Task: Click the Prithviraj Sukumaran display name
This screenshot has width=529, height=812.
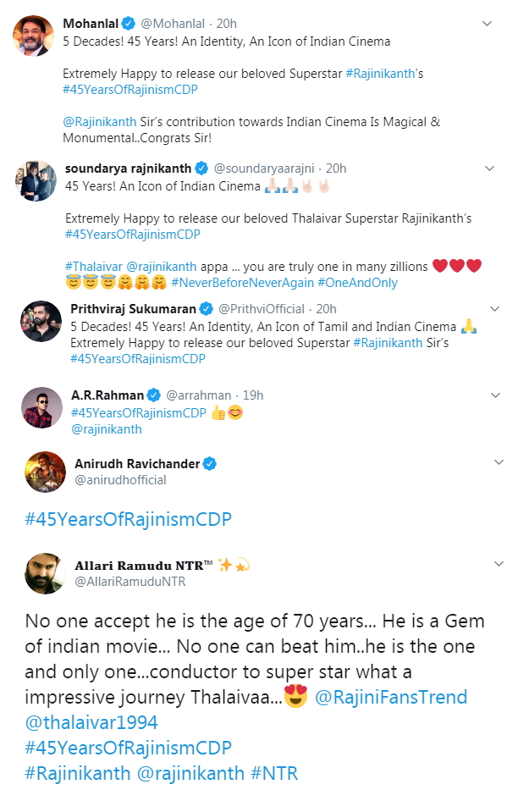Action: 134,308
